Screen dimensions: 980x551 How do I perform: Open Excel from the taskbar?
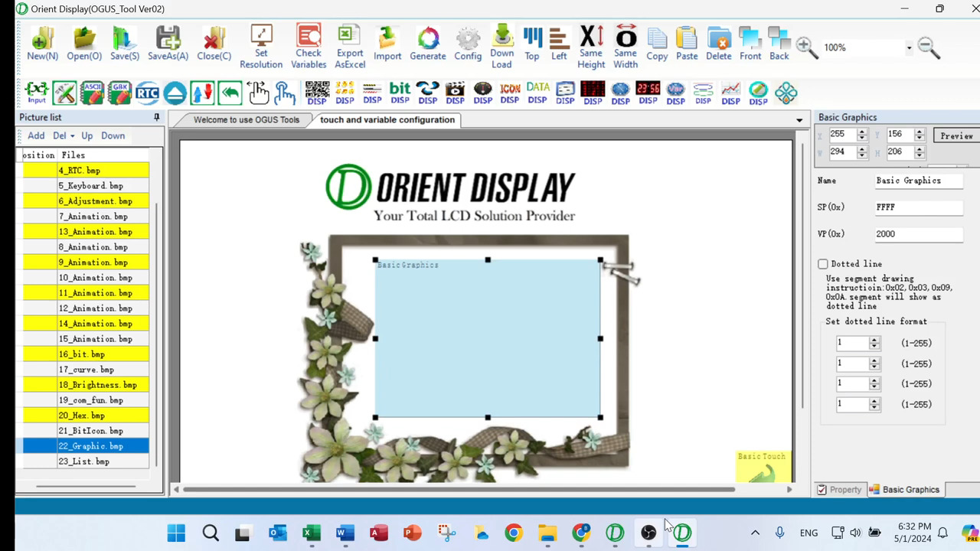(311, 533)
